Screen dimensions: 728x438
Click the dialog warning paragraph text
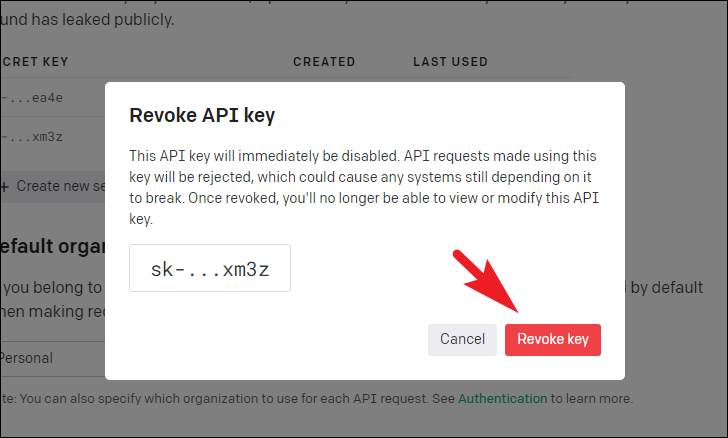point(364,187)
